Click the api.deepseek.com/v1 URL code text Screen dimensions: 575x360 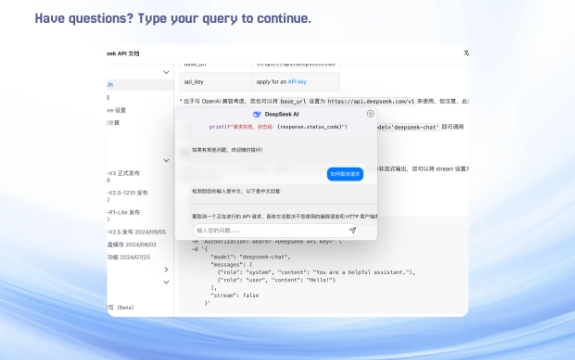pyautogui.click(x=371, y=101)
